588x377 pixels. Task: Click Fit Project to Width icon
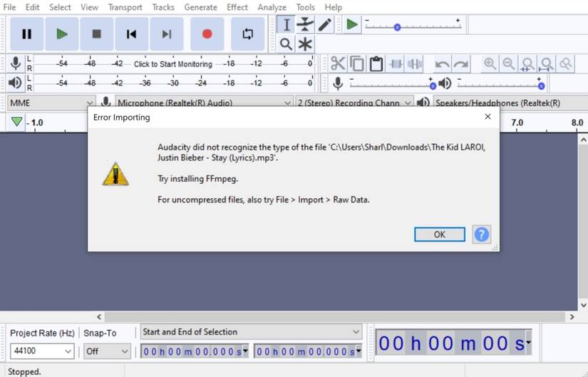[547, 63]
